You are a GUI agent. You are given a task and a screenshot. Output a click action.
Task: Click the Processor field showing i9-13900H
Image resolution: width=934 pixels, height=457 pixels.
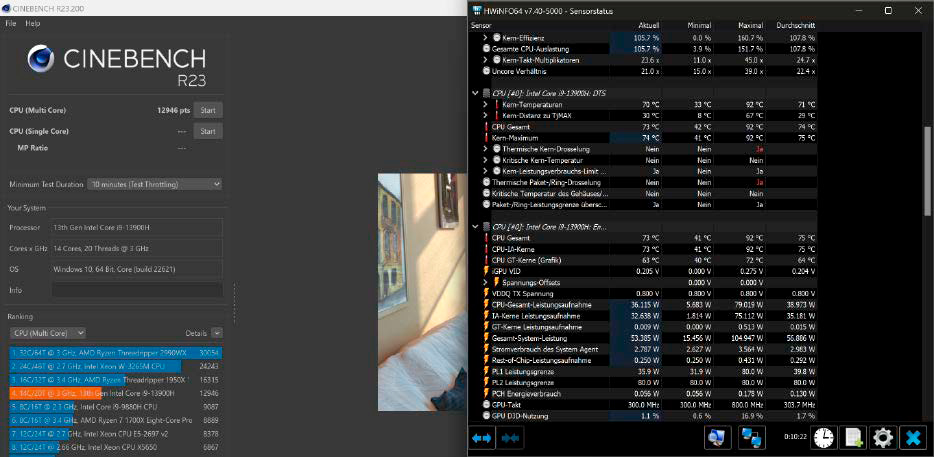click(x=137, y=228)
